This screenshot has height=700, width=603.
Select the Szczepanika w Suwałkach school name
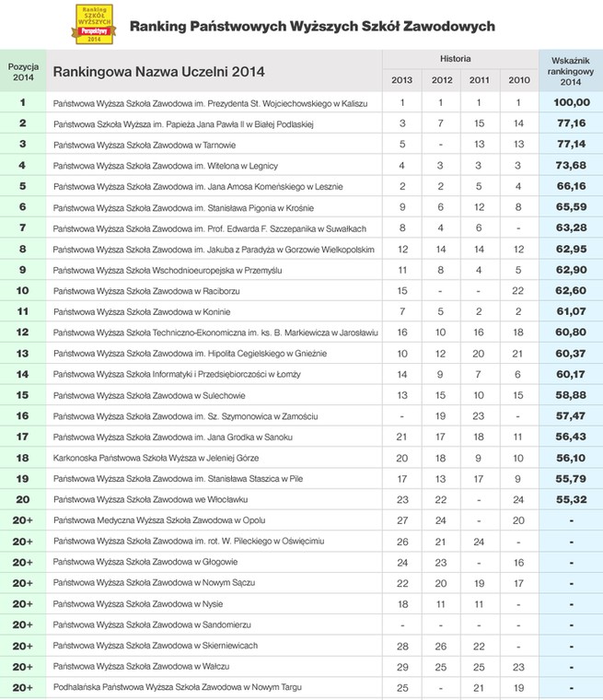[209, 229]
